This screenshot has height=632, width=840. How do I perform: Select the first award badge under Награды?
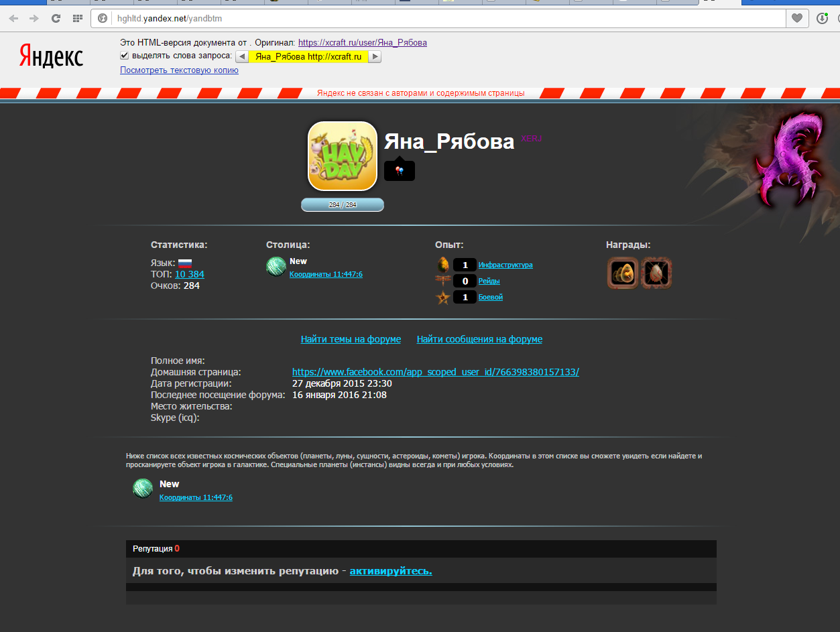(x=623, y=273)
